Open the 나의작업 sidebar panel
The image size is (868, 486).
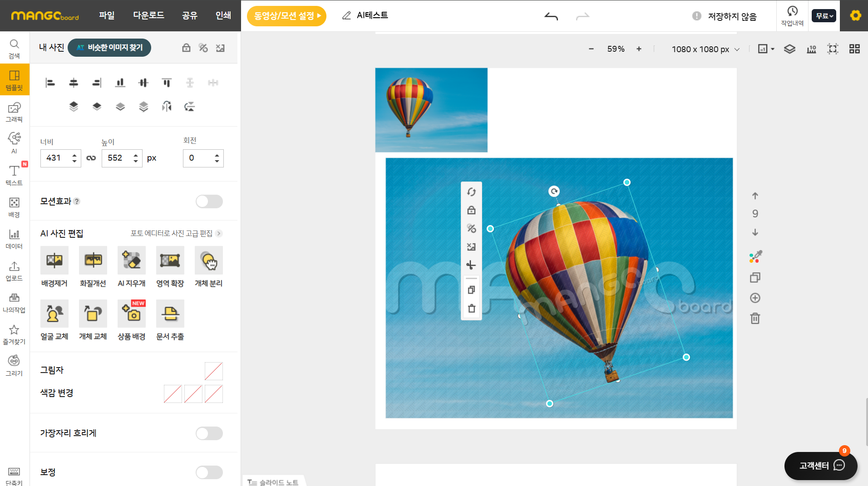click(15, 302)
